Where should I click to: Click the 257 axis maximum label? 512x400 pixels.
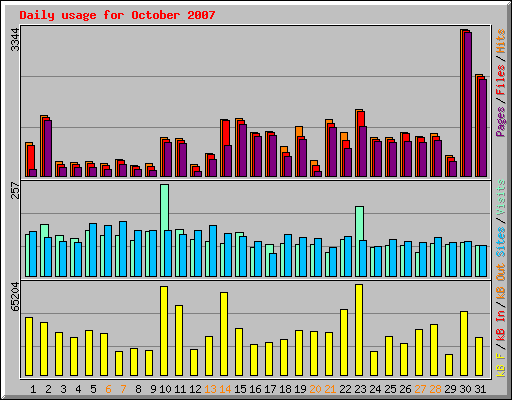pos(15,190)
